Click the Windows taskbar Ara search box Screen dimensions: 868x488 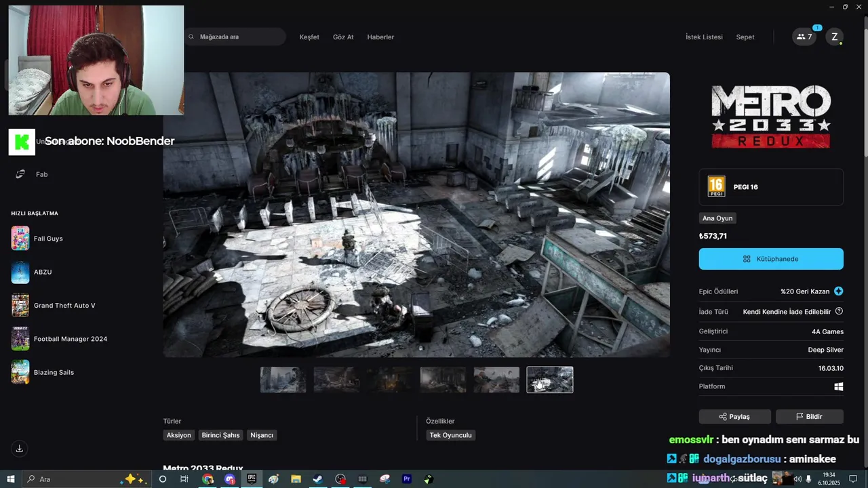(85, 479)
